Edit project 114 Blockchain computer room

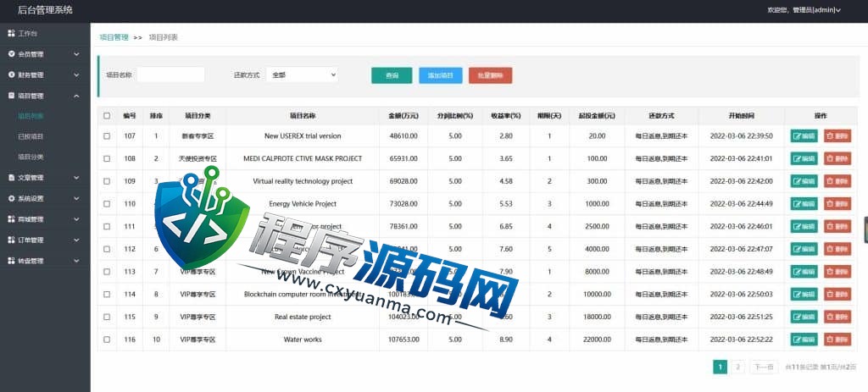click(804, 294)
